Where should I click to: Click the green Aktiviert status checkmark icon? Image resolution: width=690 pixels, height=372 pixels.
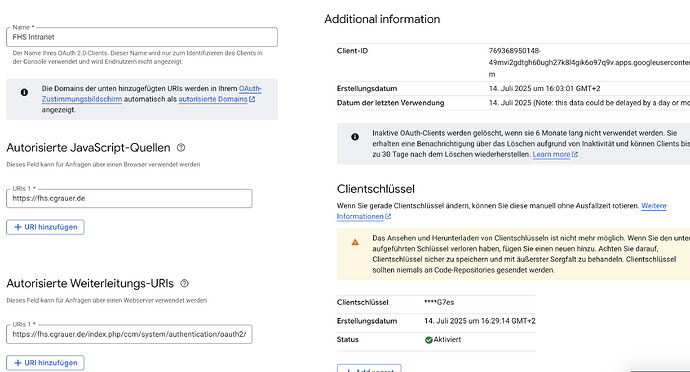click(429, 340)
